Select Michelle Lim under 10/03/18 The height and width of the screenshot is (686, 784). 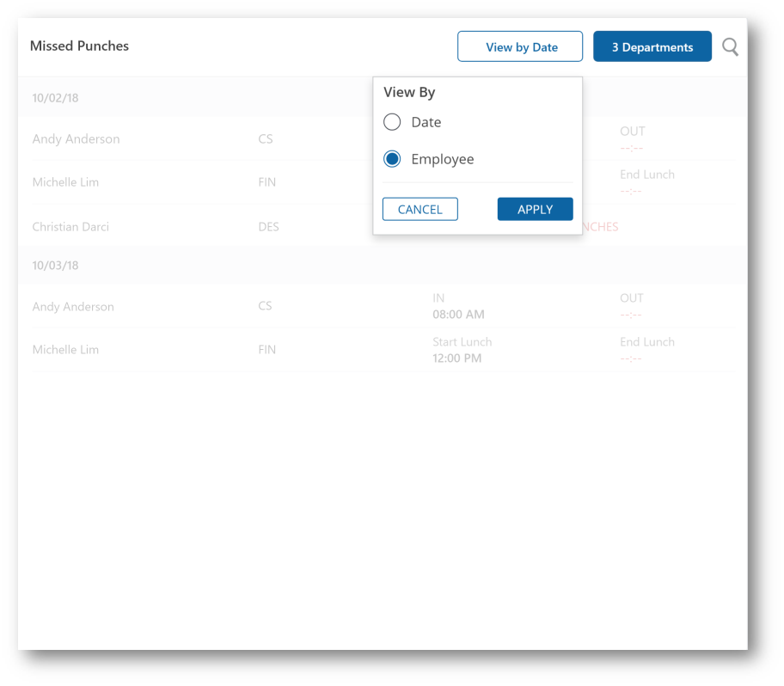(65, 350)
